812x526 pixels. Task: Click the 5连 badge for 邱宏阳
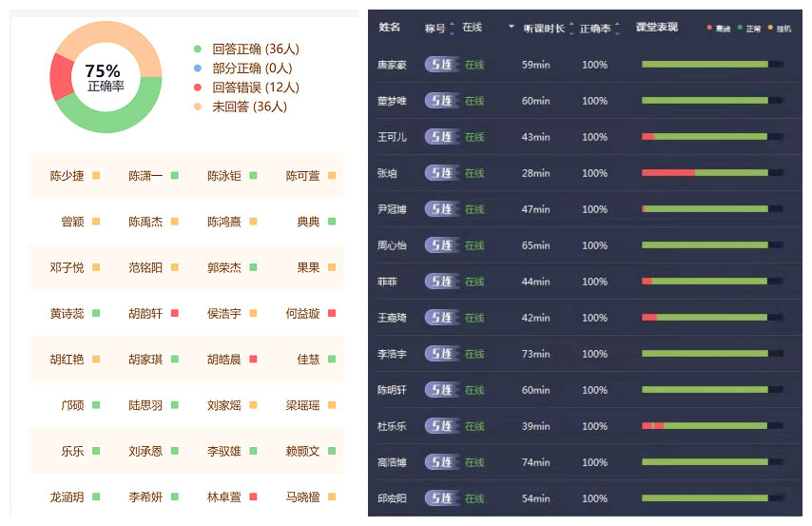coord(440,498)
